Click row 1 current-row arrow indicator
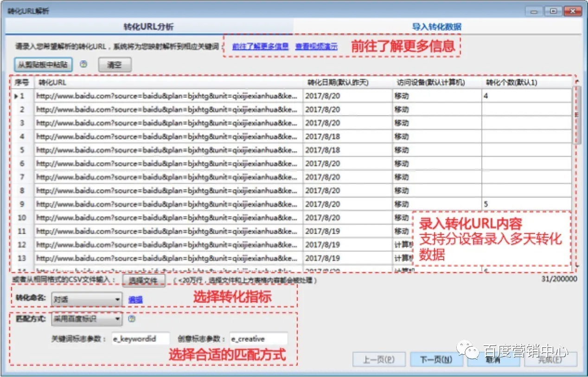 click(17, 96)
